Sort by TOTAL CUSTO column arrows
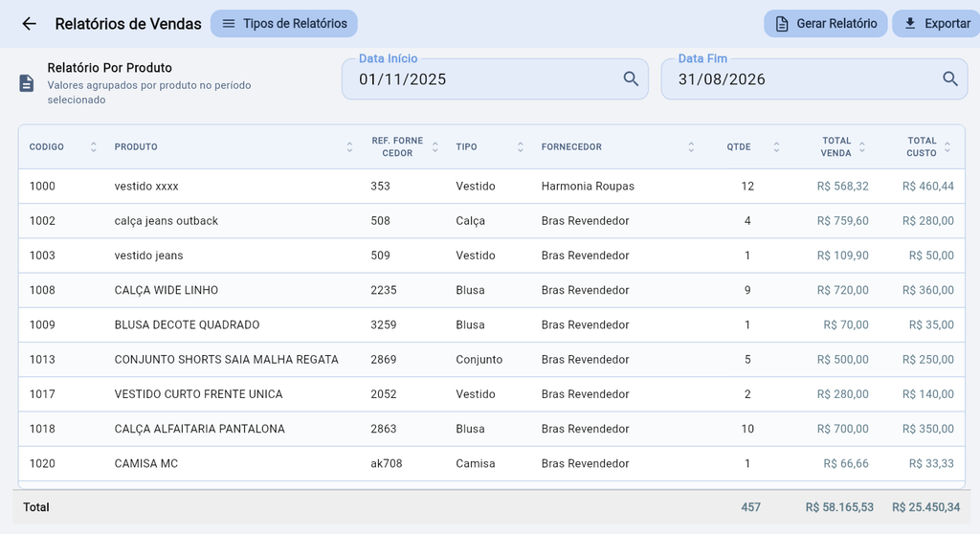The width and height of the screenshot is (980, 534). coord(947,147)
